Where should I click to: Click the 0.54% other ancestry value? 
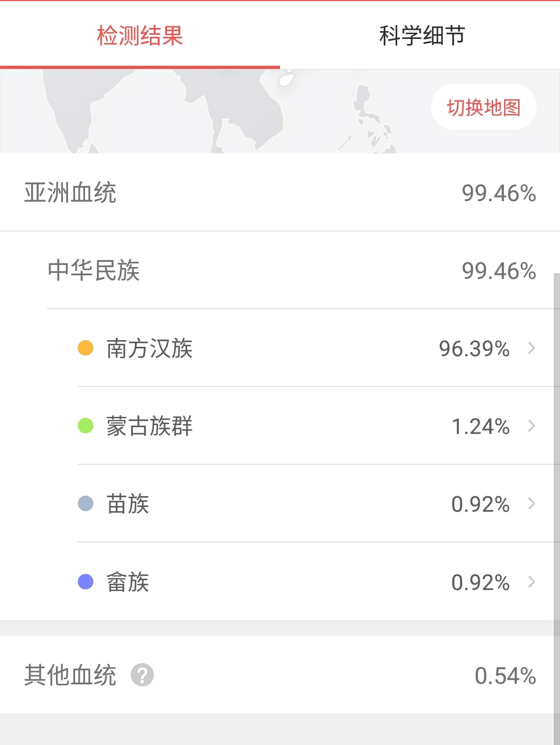(505, 676)
